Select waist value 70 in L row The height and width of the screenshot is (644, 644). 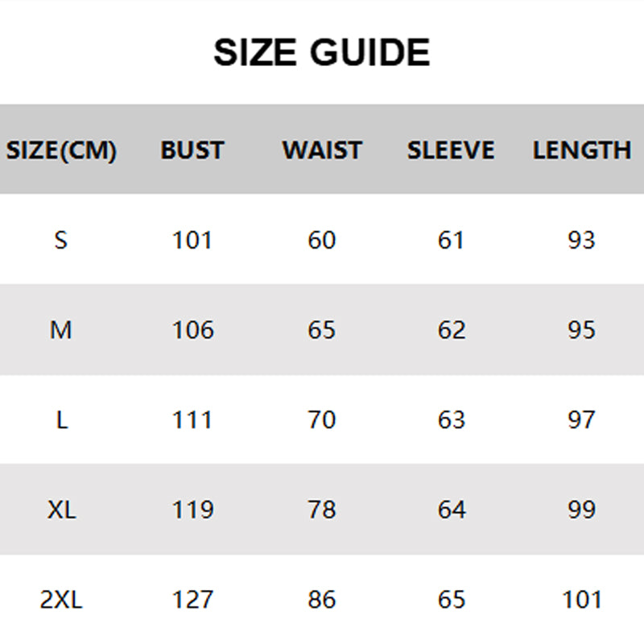pos(322,420)
